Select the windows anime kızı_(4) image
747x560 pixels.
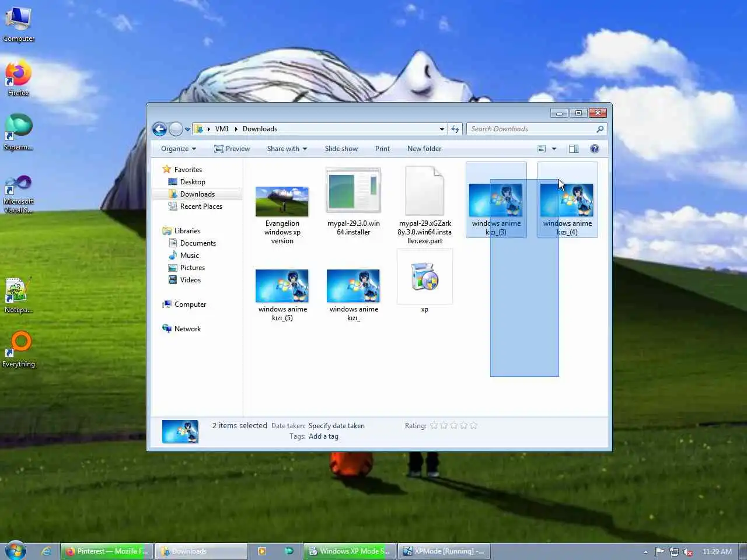point(567,199)
